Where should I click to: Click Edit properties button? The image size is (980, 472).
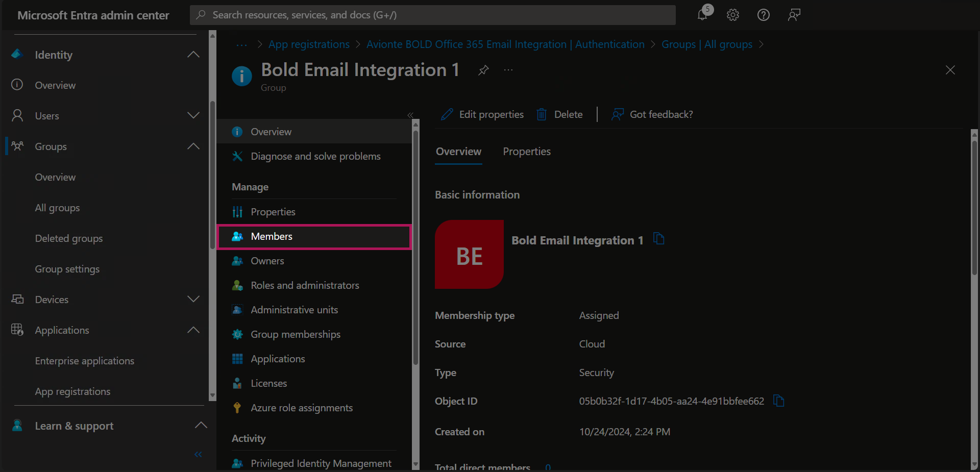pyautogui.click(x=482, y=114)
